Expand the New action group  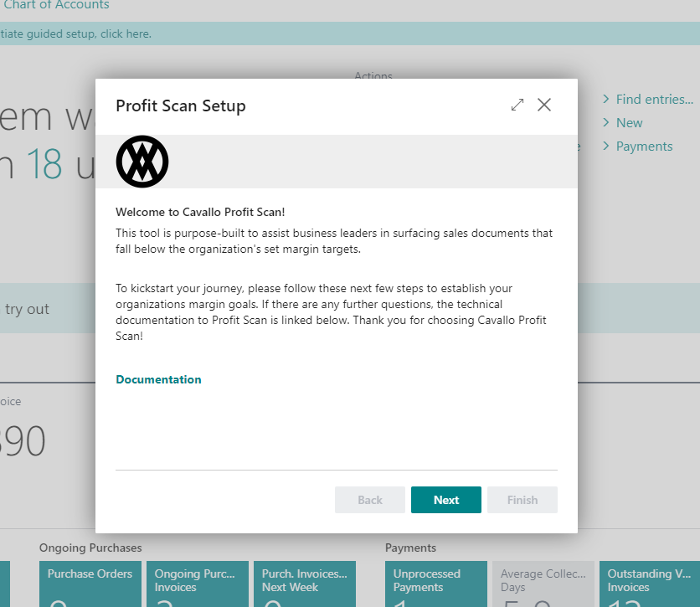coord(629,123)
